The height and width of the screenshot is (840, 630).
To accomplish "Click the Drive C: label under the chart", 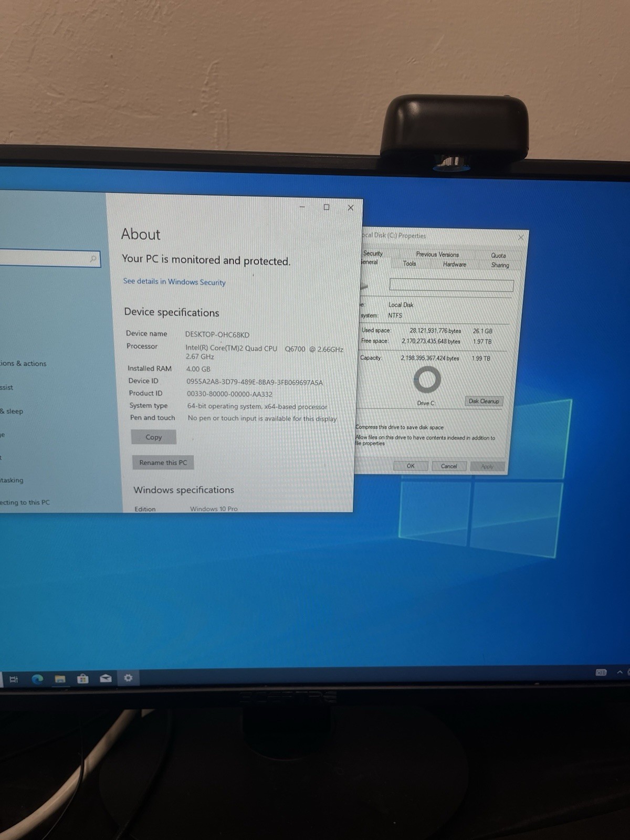I will [x=426, y=403].
